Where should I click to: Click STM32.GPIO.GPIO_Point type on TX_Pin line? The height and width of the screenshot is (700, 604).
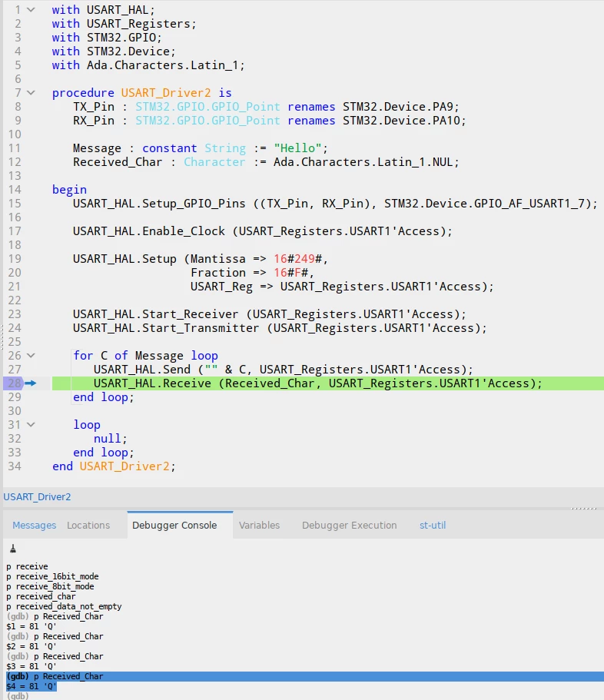(207, 106)
